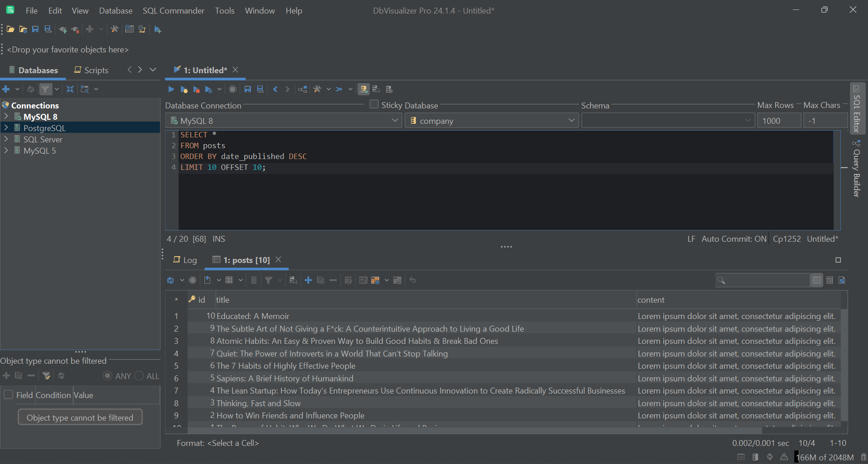Execute the SQL statement with the run icon
The height and width of the screenshot is (464, 868).
(x=171, y=89)
